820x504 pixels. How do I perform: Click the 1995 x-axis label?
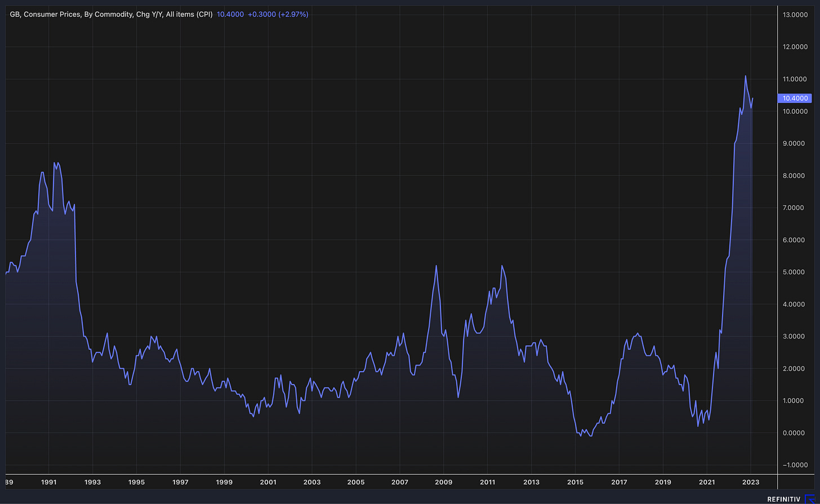coord(136,482)
